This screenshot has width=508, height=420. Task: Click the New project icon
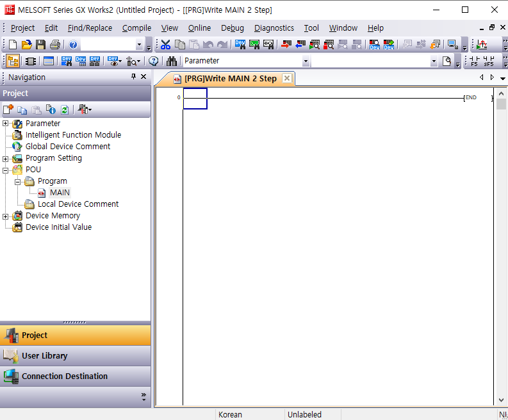point(13,44)
